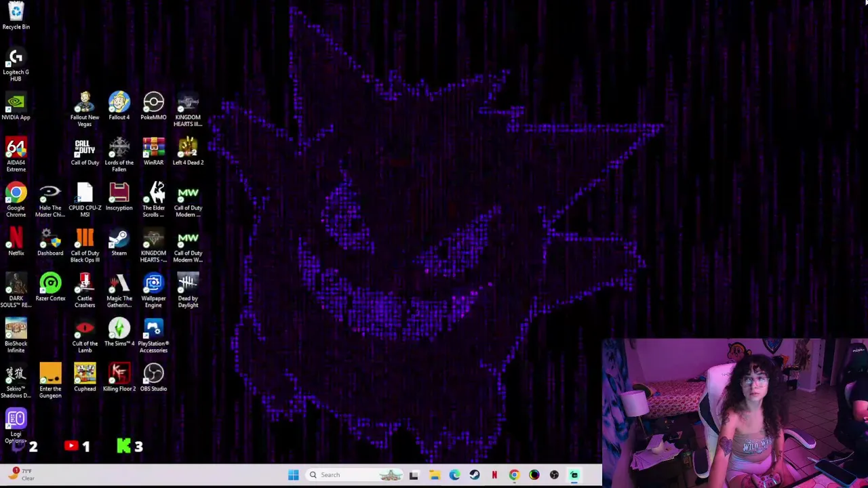Select the Left 4 Dead 2 desktop icon
The image size is (868, 488).
[x=188, y=152]
